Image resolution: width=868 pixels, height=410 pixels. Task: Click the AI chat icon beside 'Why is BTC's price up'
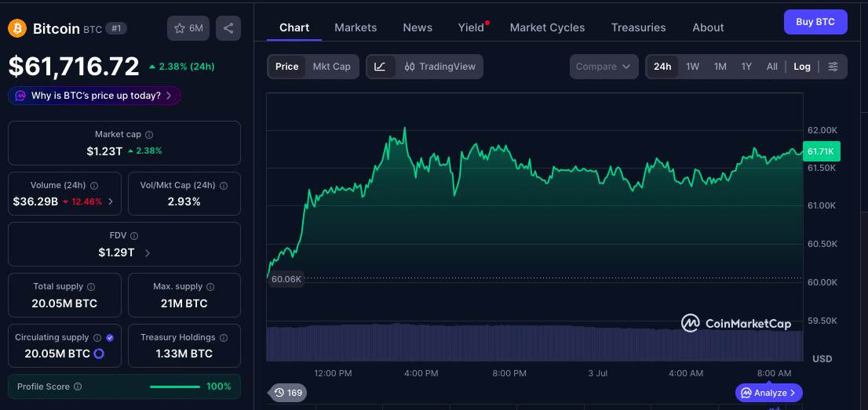tap(20, 96)
